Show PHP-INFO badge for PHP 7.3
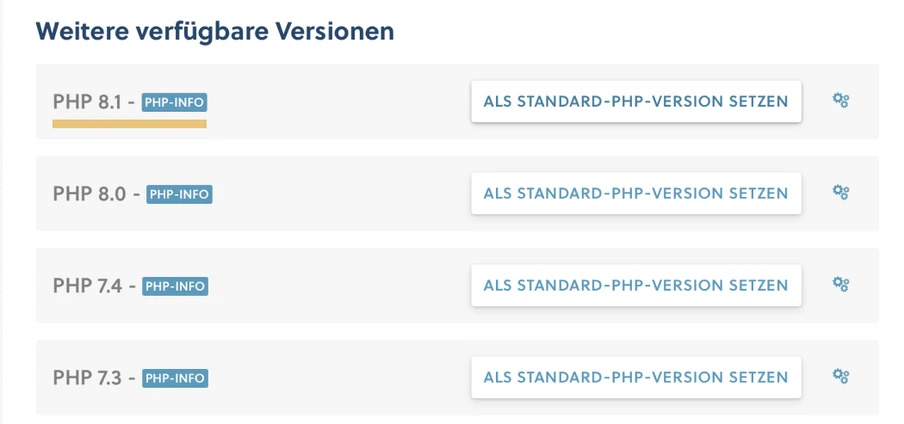This screenshot has width=904, height=424. pos(175,378)
